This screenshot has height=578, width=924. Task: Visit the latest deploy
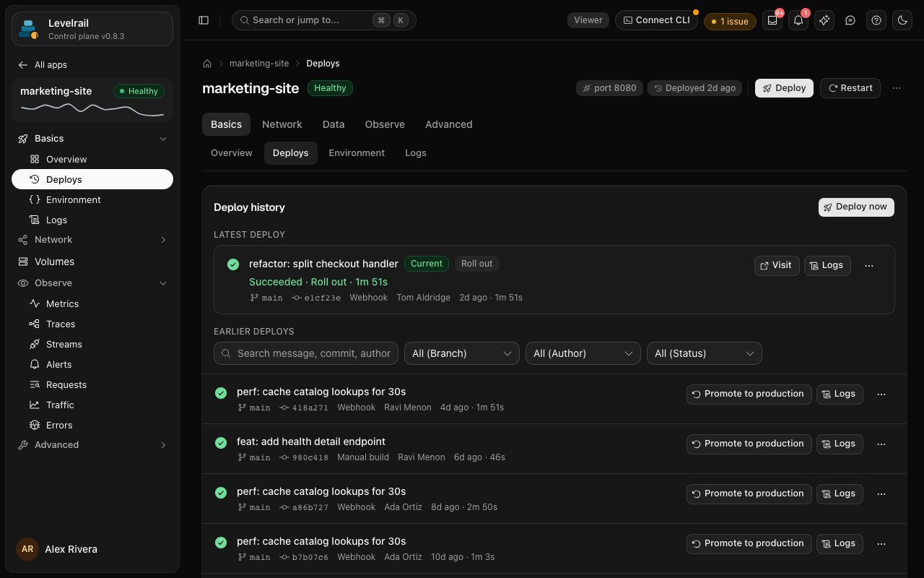coord(777,265)
